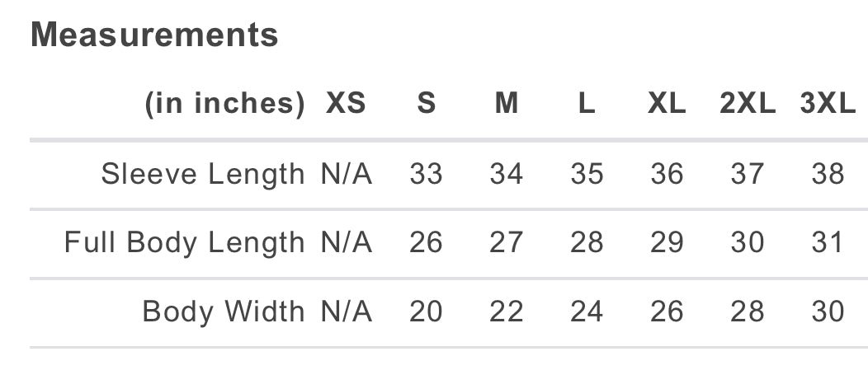The width and height of the screenshot is (868, 370).
Task: Click Sleeve Length value 38 for 3XL
Action: (x=828, y=174)
